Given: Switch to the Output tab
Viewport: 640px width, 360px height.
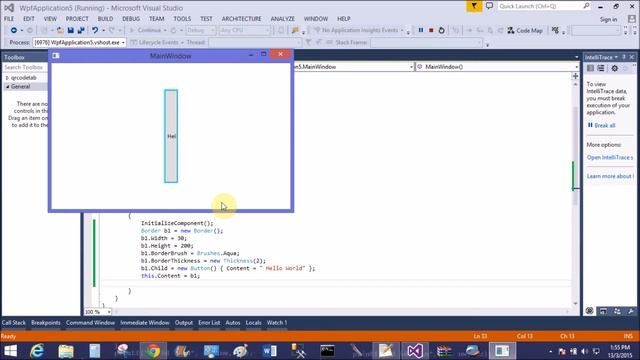Looking at the screenshot, I should click(x=184, y=323).
